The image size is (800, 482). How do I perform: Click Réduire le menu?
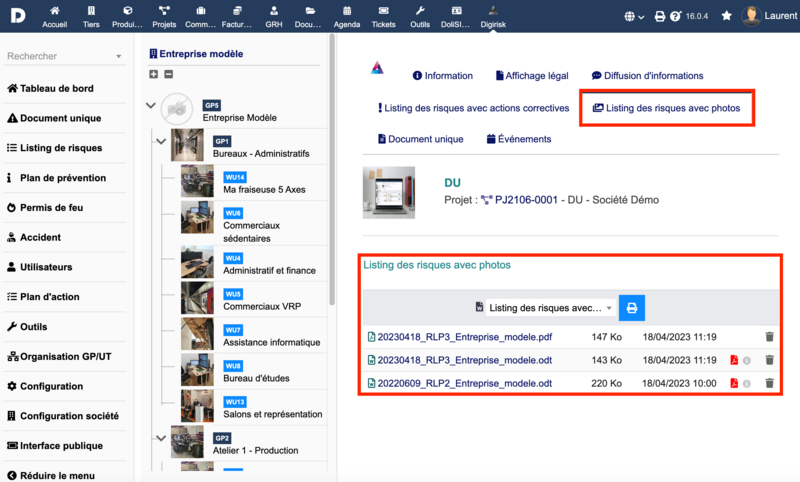click(x=51, y=475)
